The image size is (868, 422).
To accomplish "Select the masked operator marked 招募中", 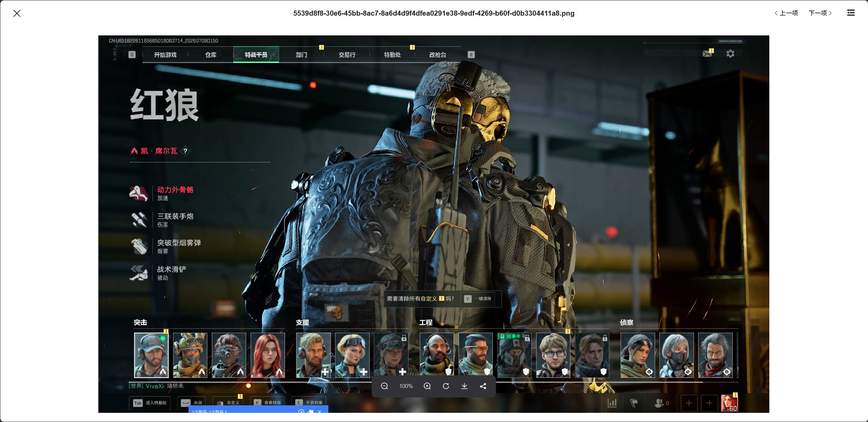I will [514, 355].
